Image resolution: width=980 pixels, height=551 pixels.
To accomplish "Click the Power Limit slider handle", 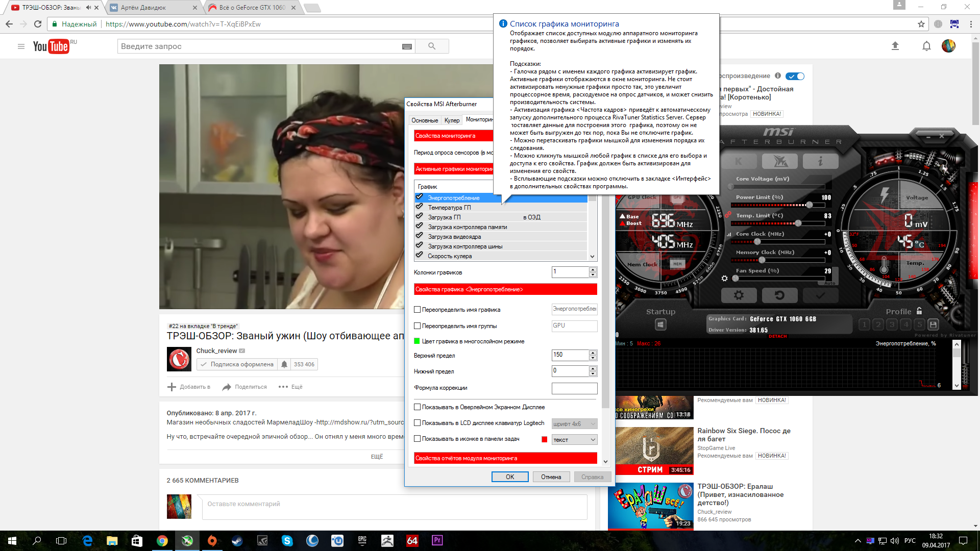I will coord(809,205).
